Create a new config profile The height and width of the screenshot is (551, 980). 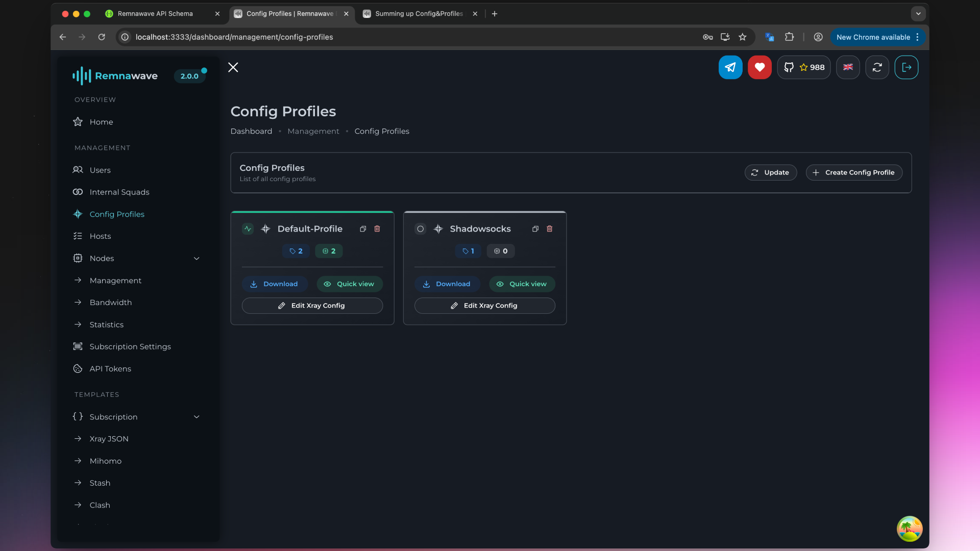tap(854, 172)
